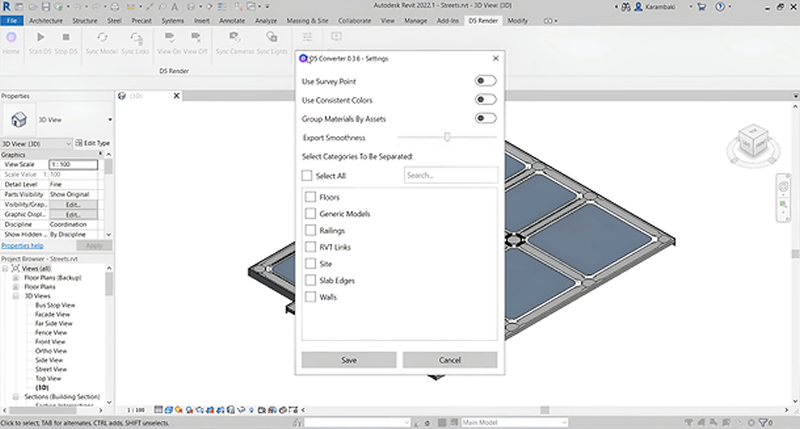
Task: Open the File menu tab
Action: point(12,21)
